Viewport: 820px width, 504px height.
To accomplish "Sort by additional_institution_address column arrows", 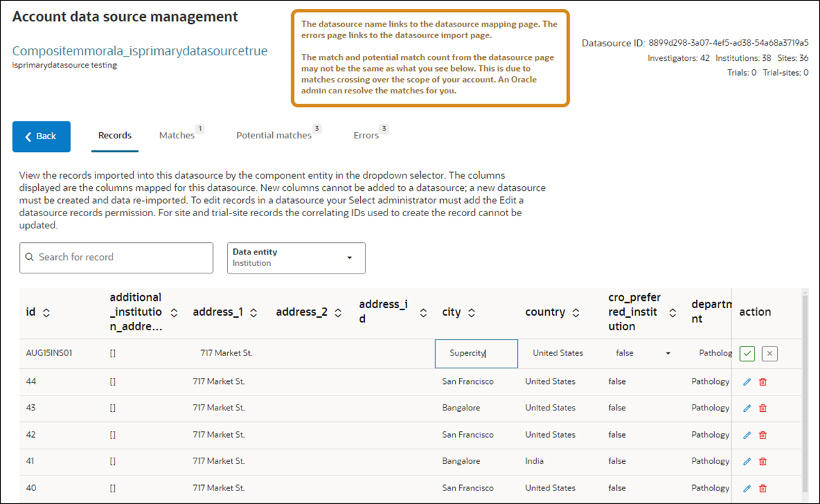I will (174, 312).
